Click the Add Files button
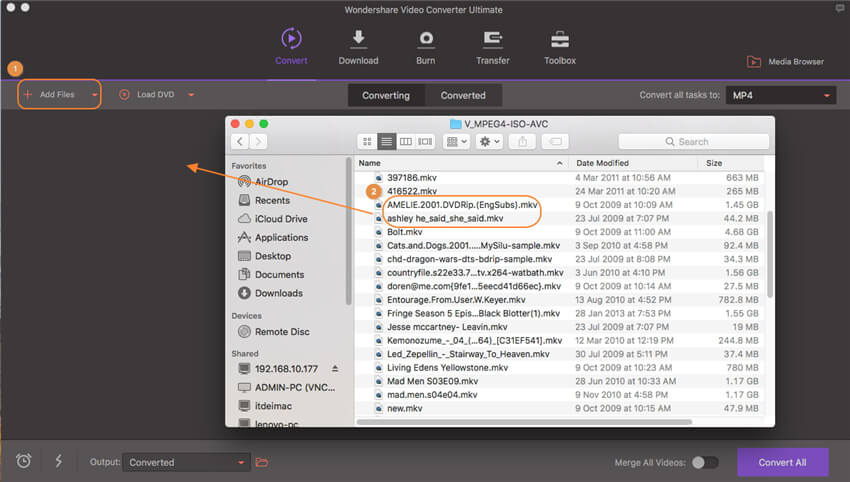The width and height of the screenshot is (850, 482). (x=50, y=94)
